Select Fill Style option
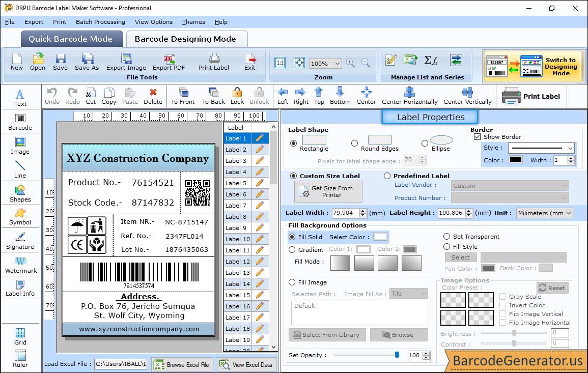Viewport: 588px width, 373px height. 446,247
